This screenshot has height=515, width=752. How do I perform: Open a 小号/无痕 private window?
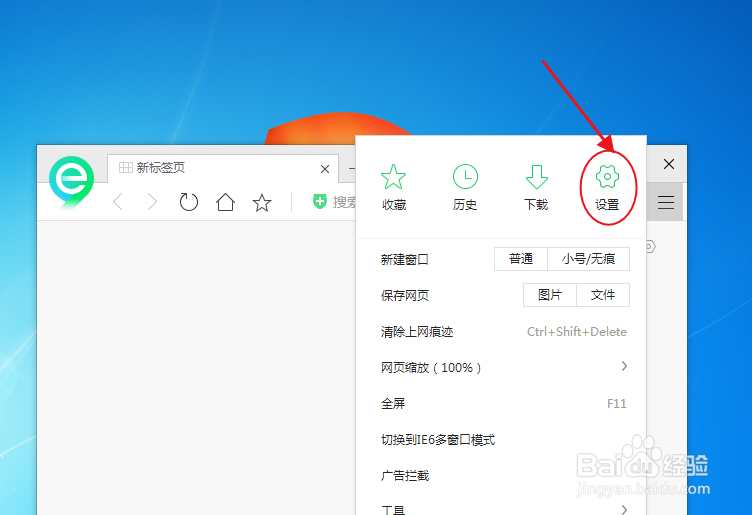(x=588, y=259)
